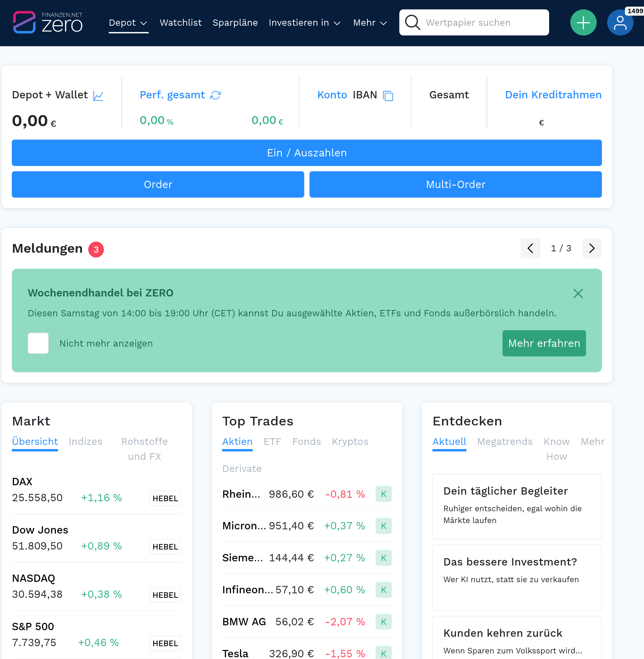Click the Wertpapier suchen field
This screenshot has width=644, height=659.
tap(474, 23)
